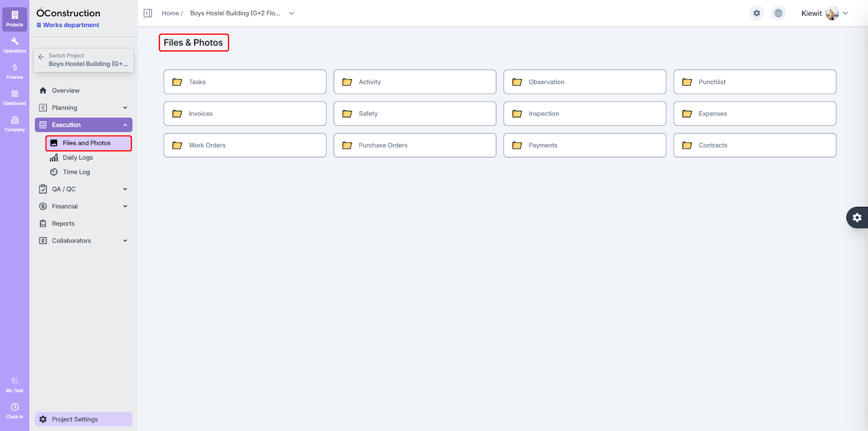The height and width of the screenshot is (431, 868).
Task: Open Dashboard from the purple rail
Action: tap(15, 98)
